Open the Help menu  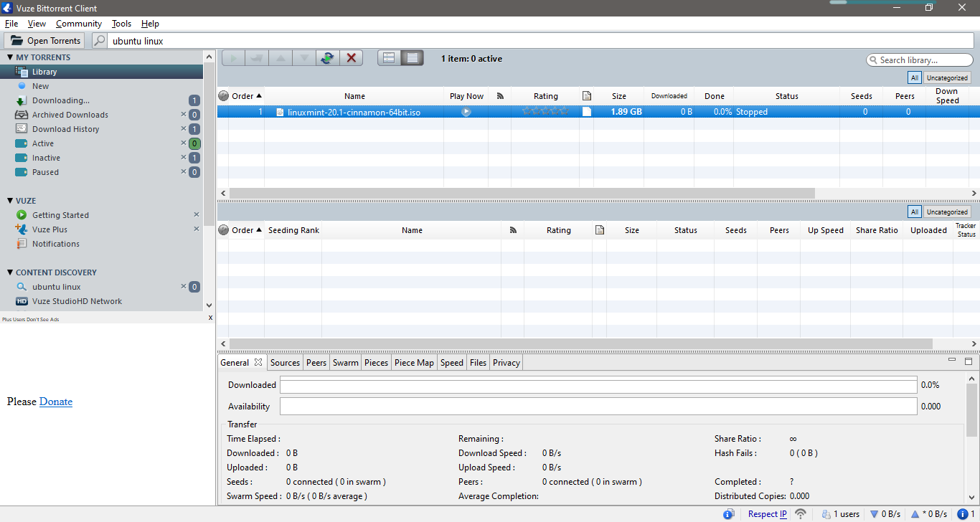(150, 24)
